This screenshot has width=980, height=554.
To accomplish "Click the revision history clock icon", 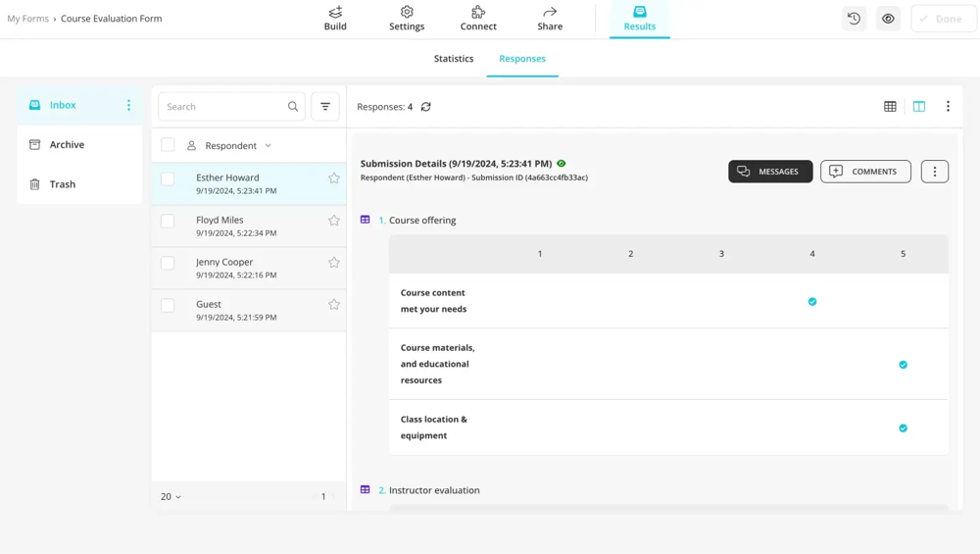I will 854,19.
